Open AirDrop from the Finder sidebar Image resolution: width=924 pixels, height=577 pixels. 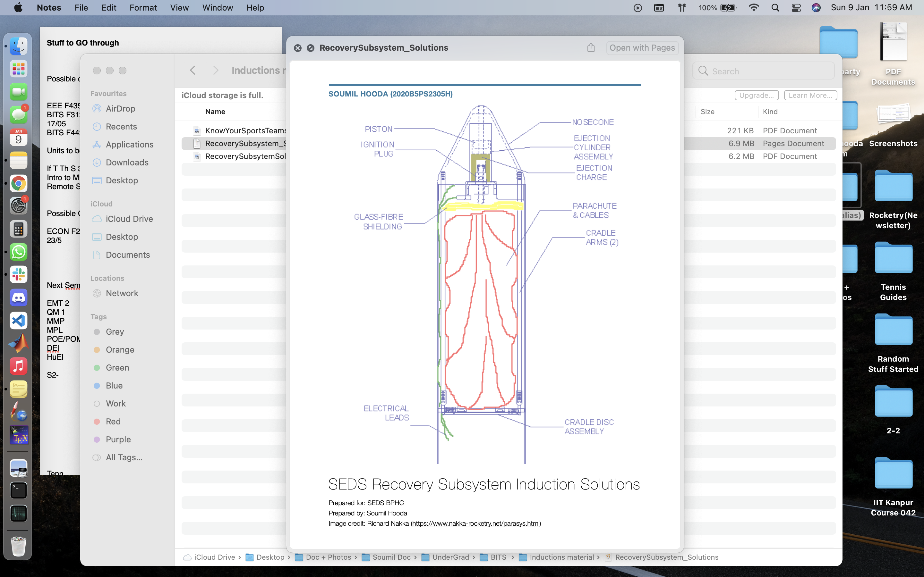119,108
